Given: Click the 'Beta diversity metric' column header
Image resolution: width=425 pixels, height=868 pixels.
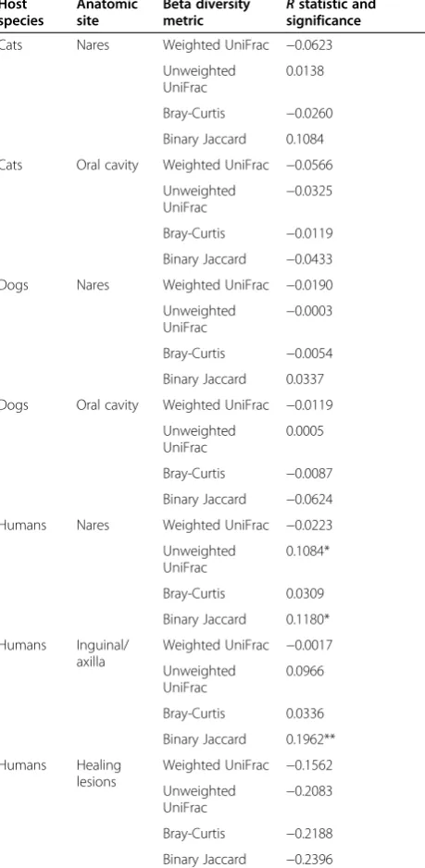Looking at the screenshot, I should coord(206,13).
